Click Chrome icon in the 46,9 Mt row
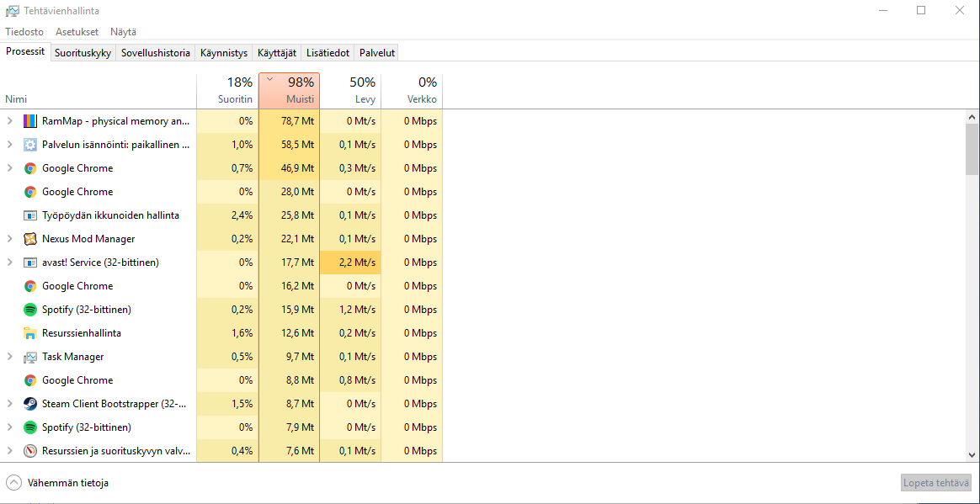 coord(30,168)
